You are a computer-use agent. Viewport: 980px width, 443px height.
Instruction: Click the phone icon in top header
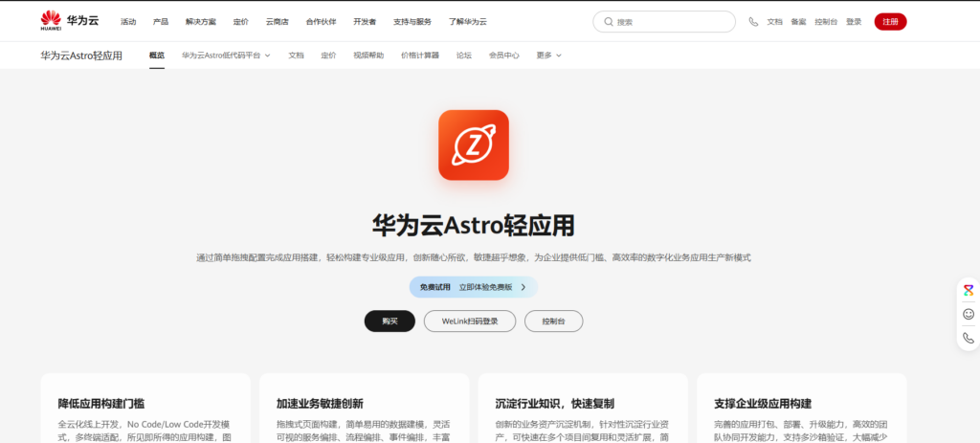[753, 21]
